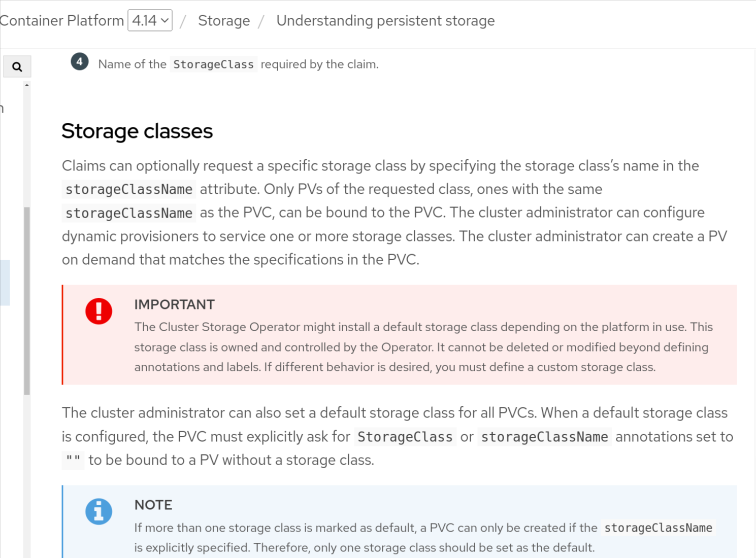Image resolution: width=756 pixels, height=558 pixels.
Task: Select the storageClassName code snippet
Action: 128,189
